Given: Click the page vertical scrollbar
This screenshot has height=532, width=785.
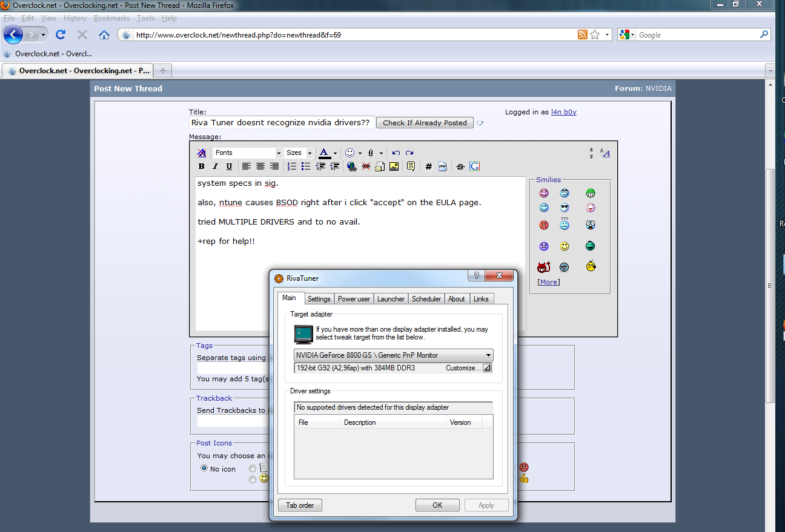Looking at the screenshot, I should click(x=770, y=284).
